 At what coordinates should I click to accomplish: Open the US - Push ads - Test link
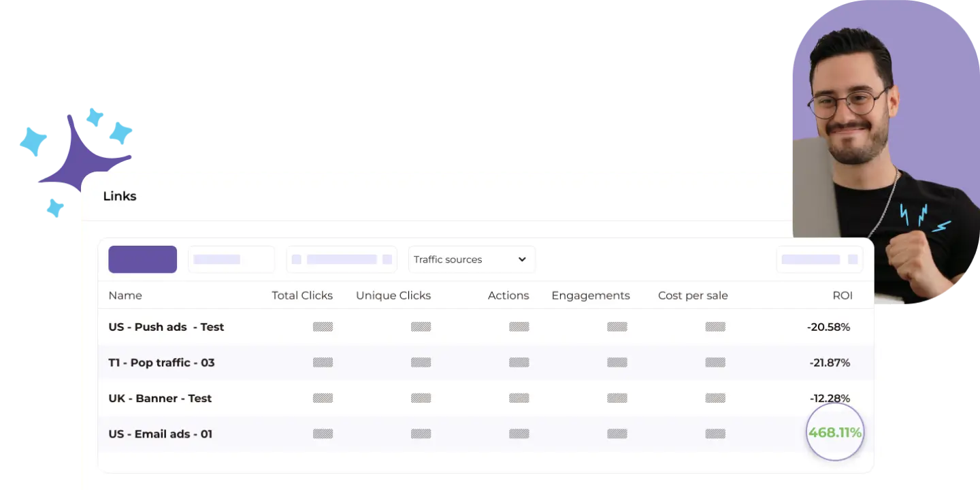click(x=166, y=327)
